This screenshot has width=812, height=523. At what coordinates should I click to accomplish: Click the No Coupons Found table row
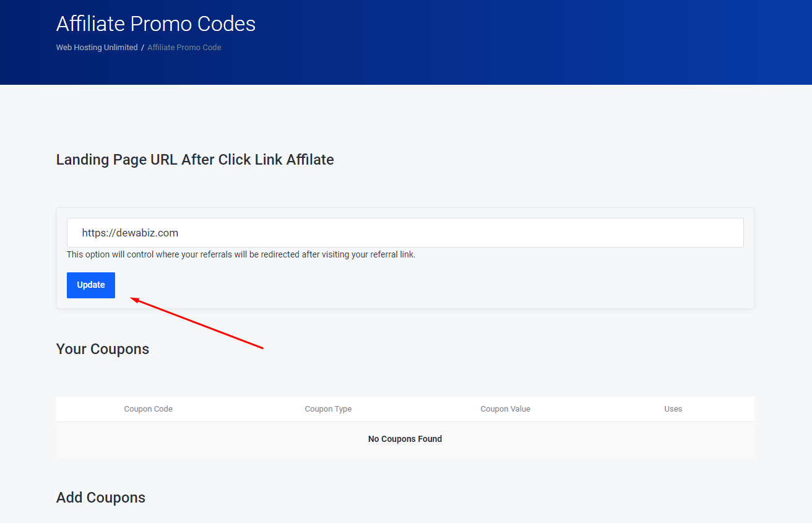tap(405, 439)
